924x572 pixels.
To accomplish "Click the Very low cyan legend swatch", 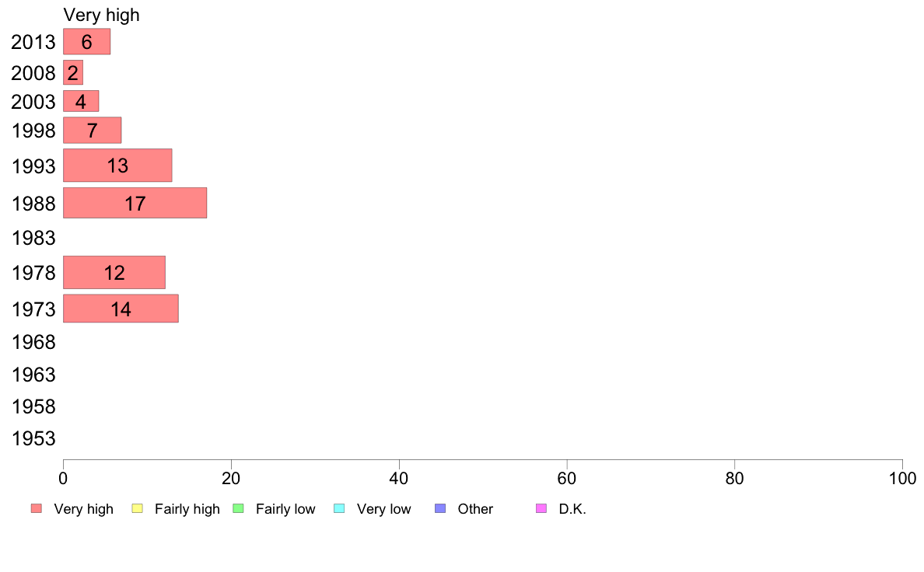I will coord(339,508).
